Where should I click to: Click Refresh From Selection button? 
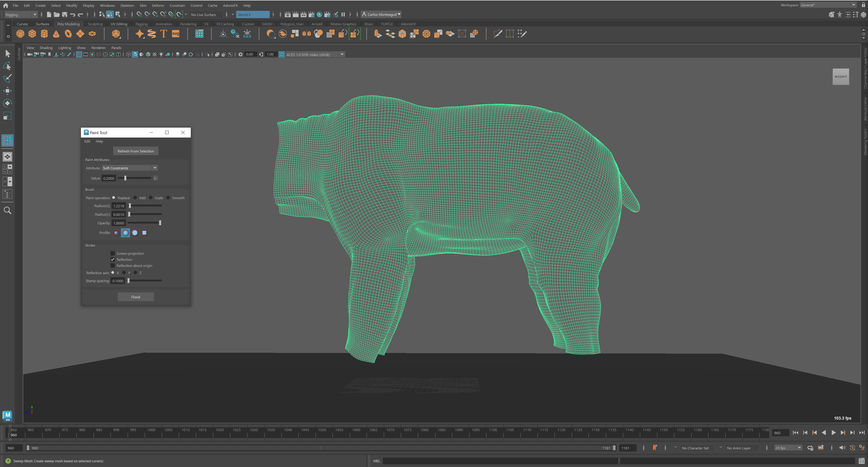click(135, 151)
